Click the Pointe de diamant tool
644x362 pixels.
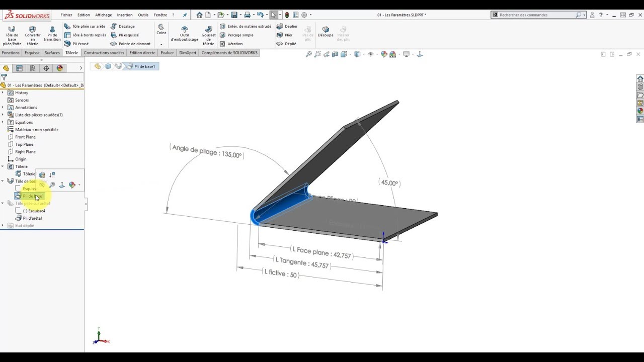(x=130, y=44)
